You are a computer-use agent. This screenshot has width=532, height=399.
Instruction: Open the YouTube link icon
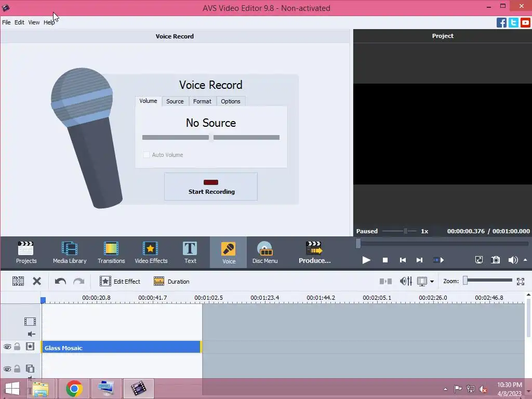coord(525,23)
